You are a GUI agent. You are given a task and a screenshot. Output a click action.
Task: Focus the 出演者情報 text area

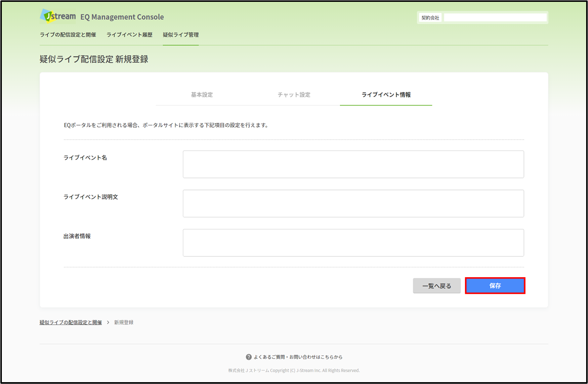(x=353, y=242)
